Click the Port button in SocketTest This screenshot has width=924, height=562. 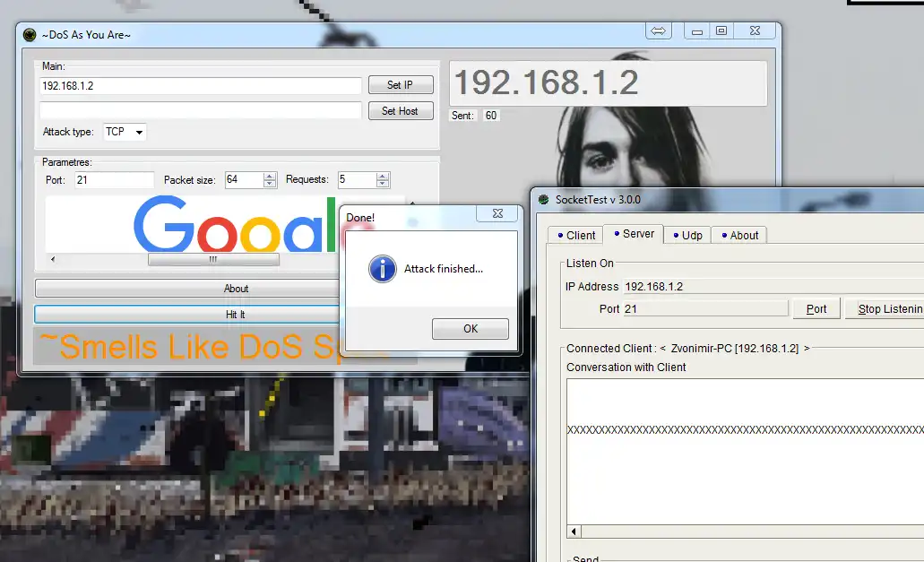point(816,308)
